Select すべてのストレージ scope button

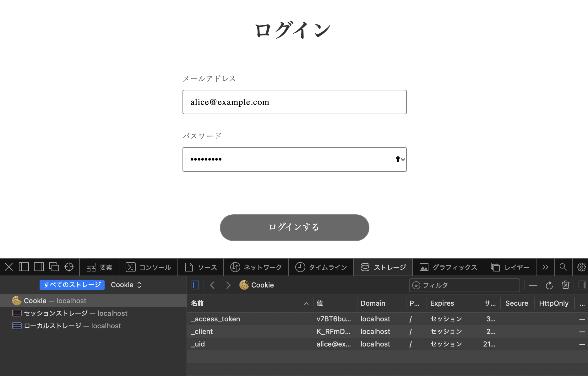point(72,285)
